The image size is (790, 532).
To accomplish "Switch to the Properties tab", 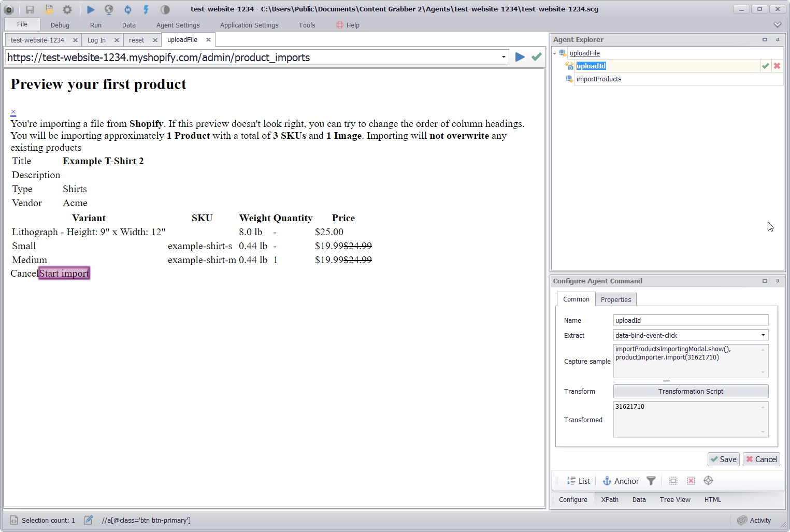I will pyautogui.click(x=615, y=299).
